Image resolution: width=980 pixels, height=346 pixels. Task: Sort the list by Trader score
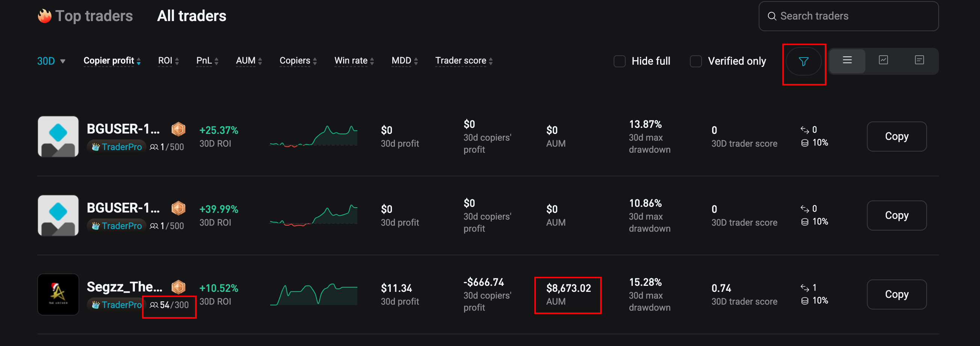click(463, 61)
